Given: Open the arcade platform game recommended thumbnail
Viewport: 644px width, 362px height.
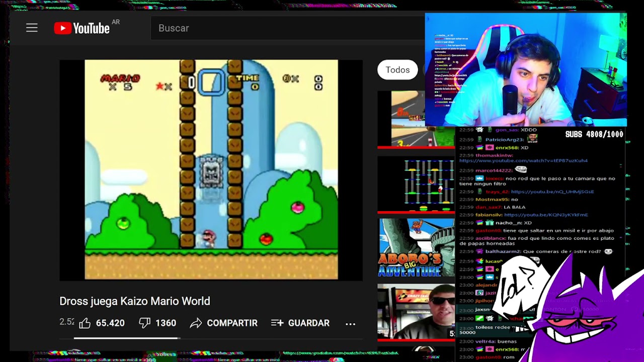Looking at the screenshot, I should click(x=416, y=184).
